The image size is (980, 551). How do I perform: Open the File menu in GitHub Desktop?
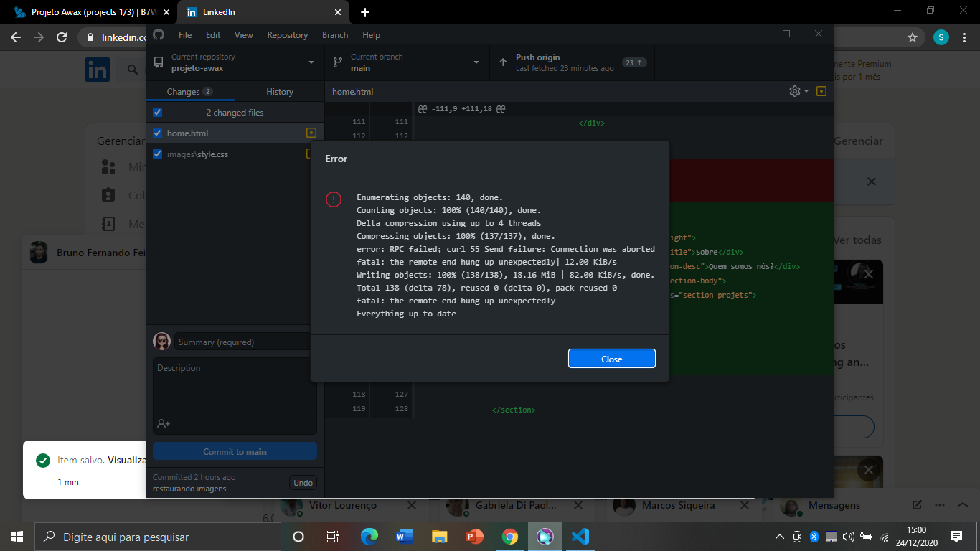[185, 35]
